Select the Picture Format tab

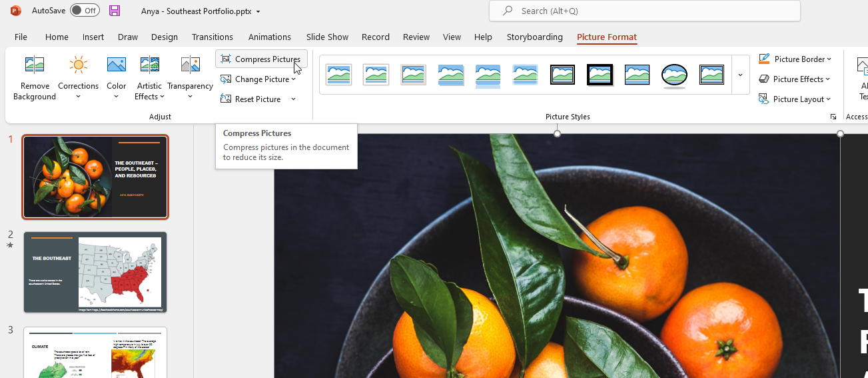[x=607, y=37]
